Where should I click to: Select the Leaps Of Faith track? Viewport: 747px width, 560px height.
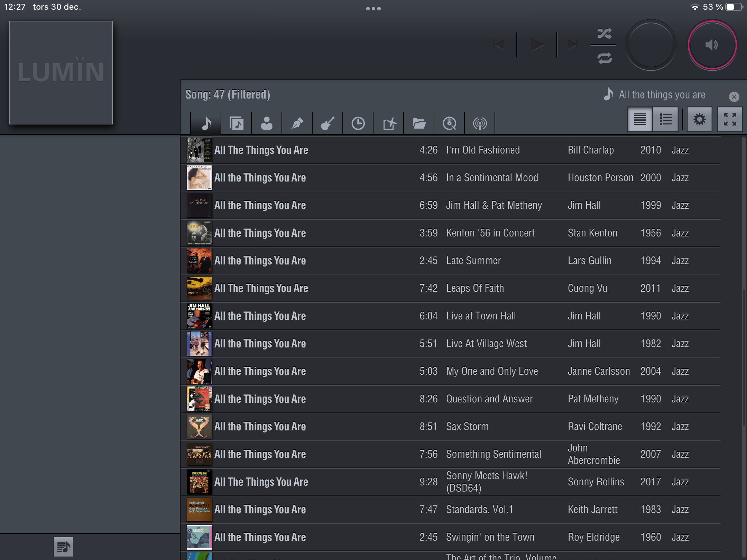coord(451,288)
